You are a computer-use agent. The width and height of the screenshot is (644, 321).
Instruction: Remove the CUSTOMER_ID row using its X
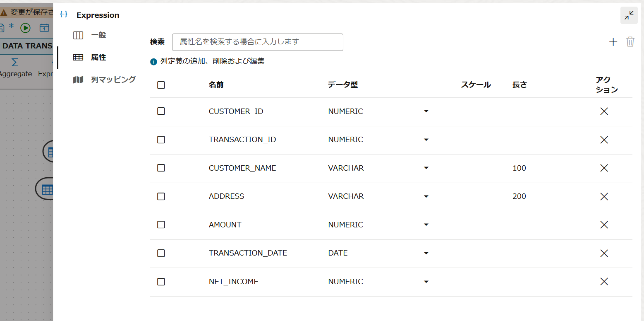click(x=604, y=111)
